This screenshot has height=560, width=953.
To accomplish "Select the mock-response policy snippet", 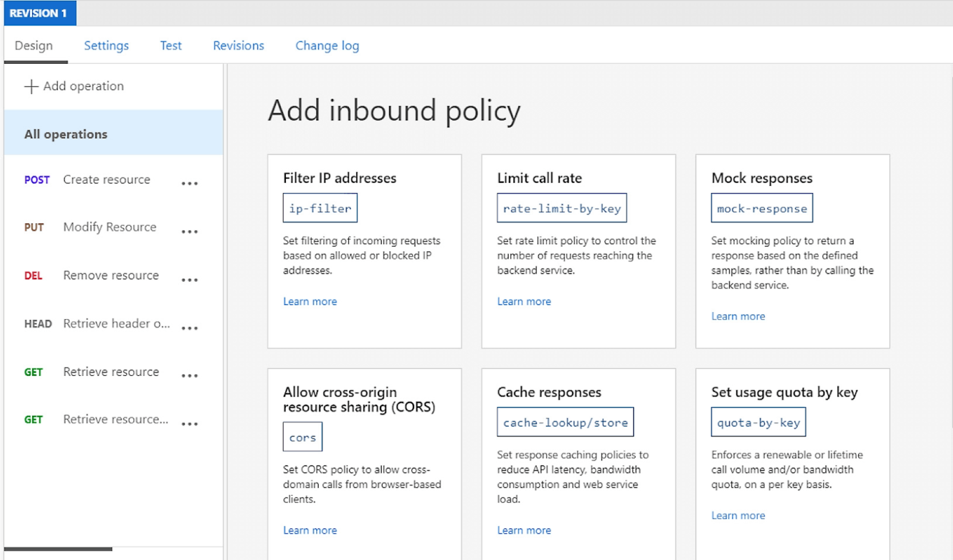I will (x=762, y=207).
